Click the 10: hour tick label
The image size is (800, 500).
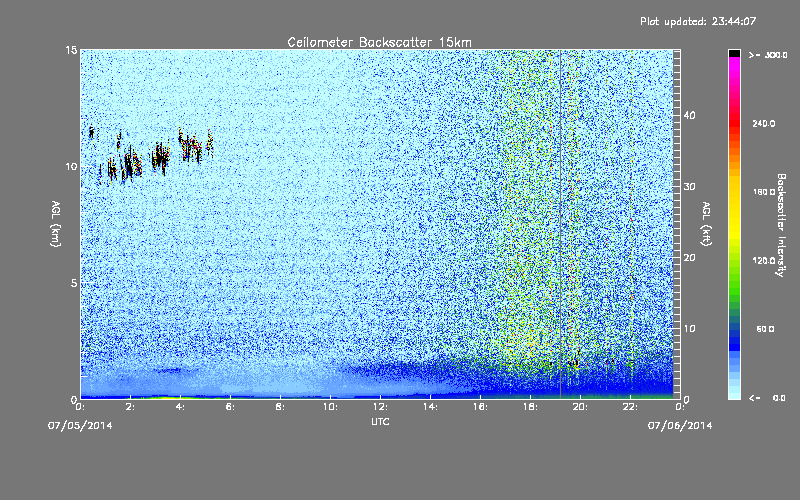pos(331,407)
